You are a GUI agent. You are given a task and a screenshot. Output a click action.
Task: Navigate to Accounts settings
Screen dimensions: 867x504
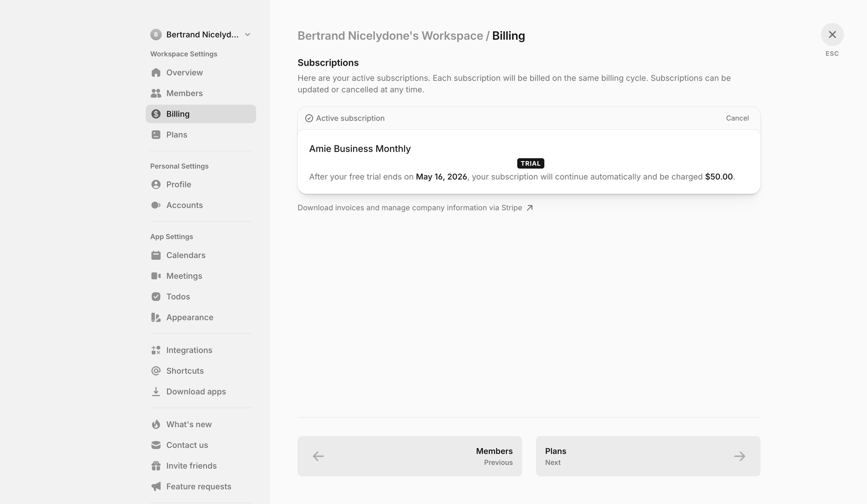tap(200, 205)
